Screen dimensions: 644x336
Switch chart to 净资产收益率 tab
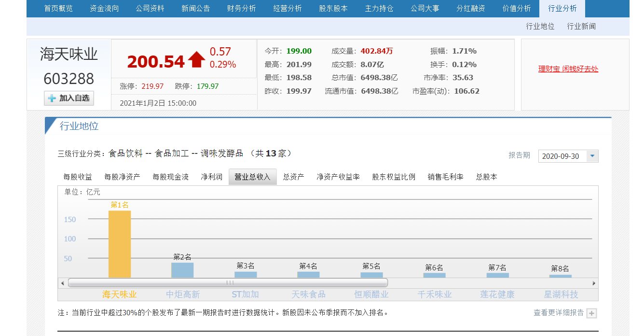[338, 177]
